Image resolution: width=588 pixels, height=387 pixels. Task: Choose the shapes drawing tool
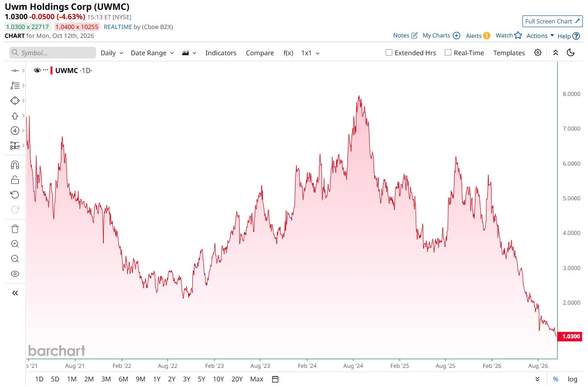pos(15,101)
